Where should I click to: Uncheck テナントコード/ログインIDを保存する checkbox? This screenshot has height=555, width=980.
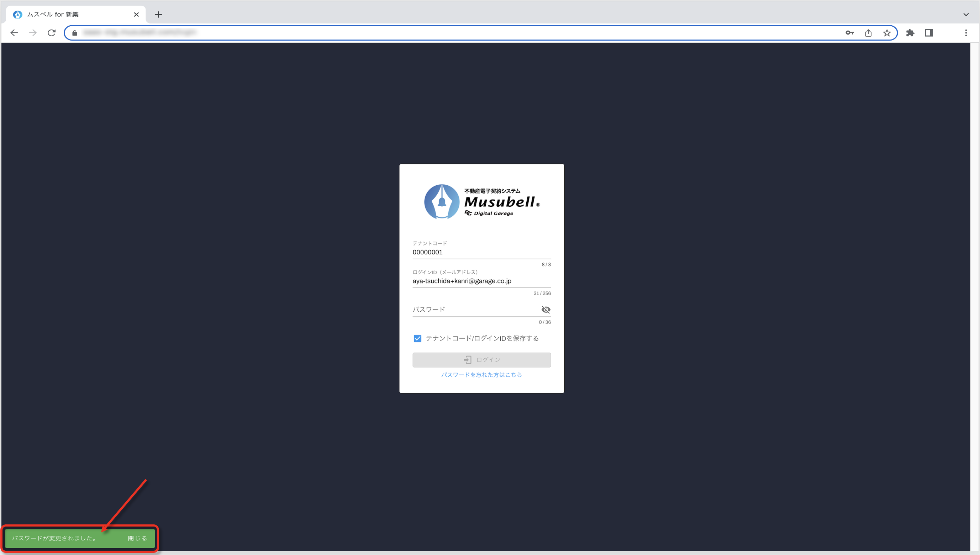click(x=417, y=338)
